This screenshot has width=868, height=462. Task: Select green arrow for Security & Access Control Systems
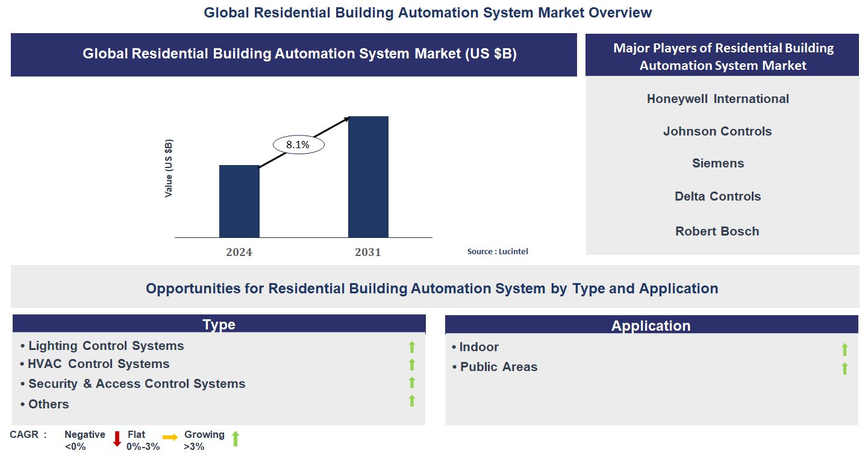click(x=412, y=382)
